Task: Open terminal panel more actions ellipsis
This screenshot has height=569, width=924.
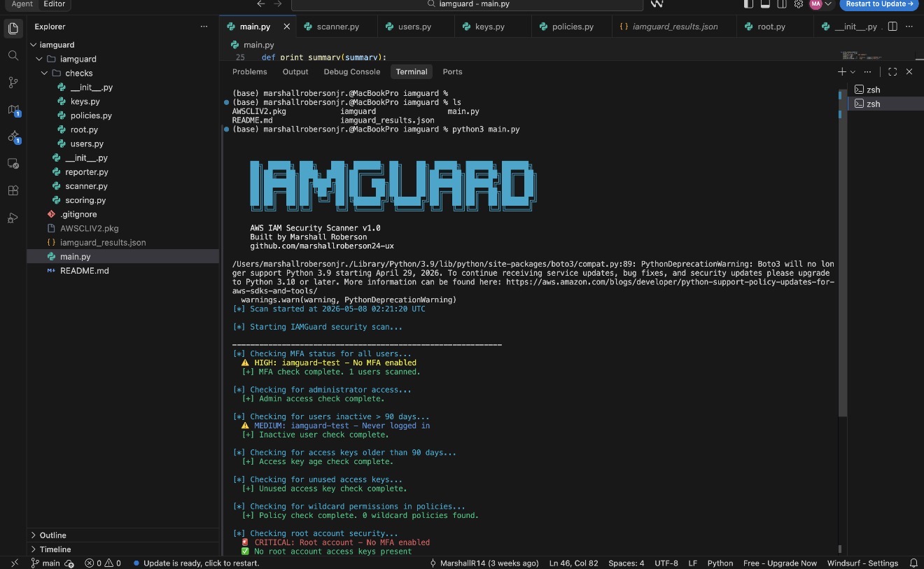Action: tap(868, 71)
